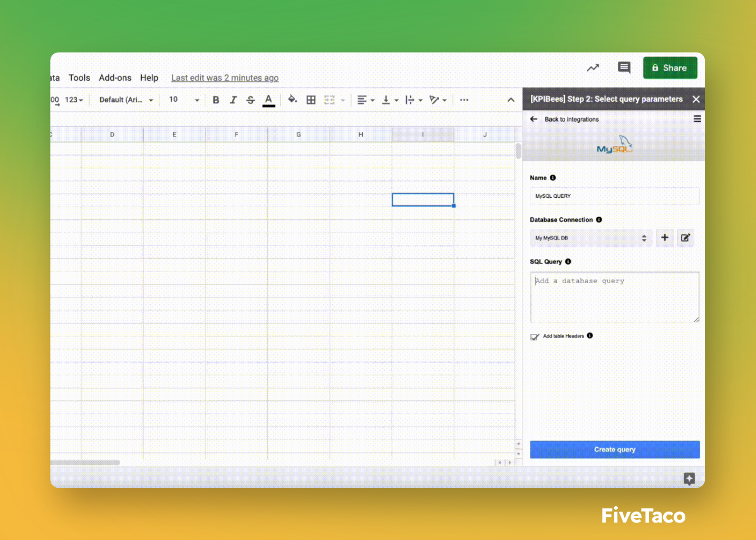Click the horizontal scrollbar thumb

coord(85,462)
